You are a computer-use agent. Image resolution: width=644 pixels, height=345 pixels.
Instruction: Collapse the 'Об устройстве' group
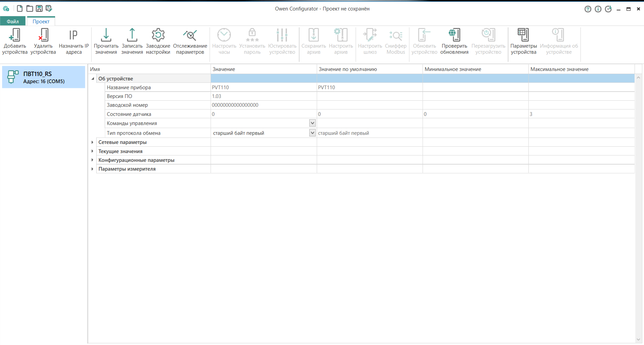point(93,79)
